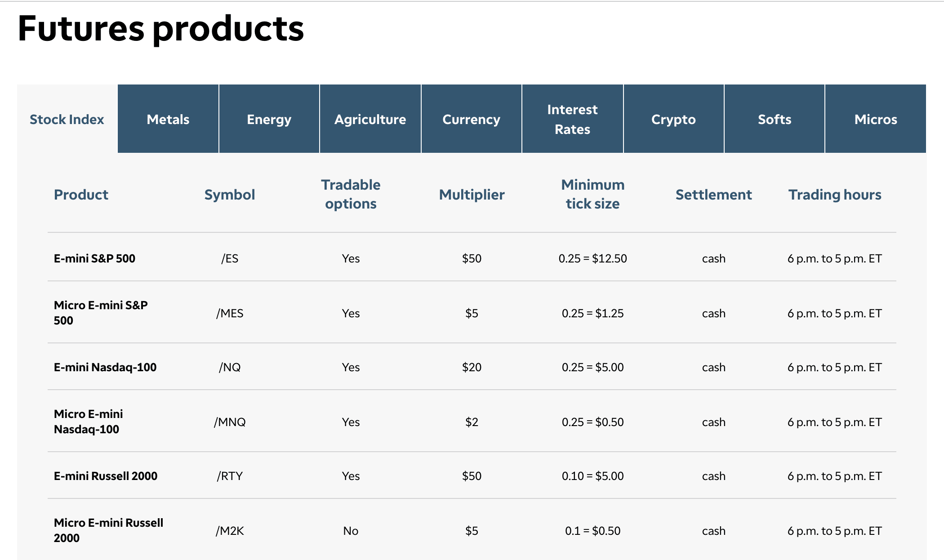
Task: Click cash settlement in the /NQ row
Action: point(714,367)
